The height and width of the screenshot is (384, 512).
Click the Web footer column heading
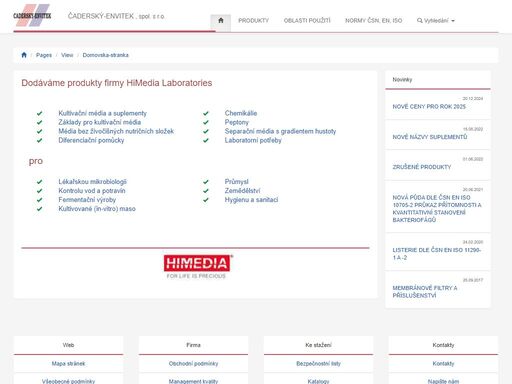(x=68, y=345)
